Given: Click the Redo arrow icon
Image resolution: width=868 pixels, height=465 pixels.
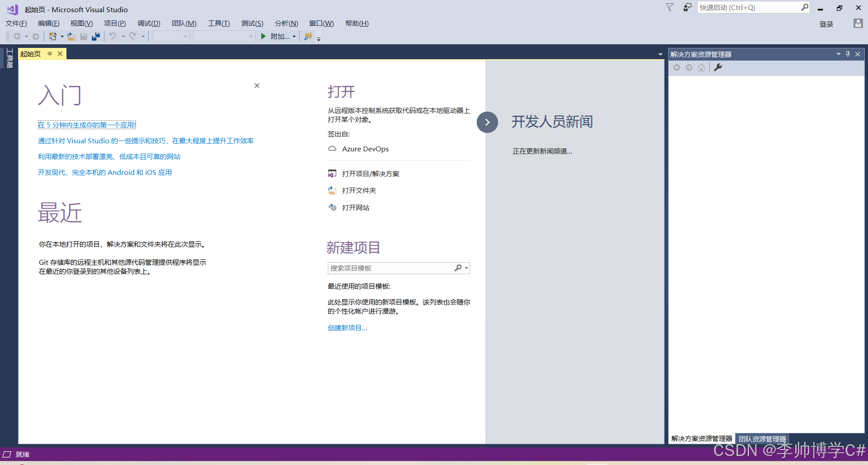Looking at the screenshot, I should 132,36.
